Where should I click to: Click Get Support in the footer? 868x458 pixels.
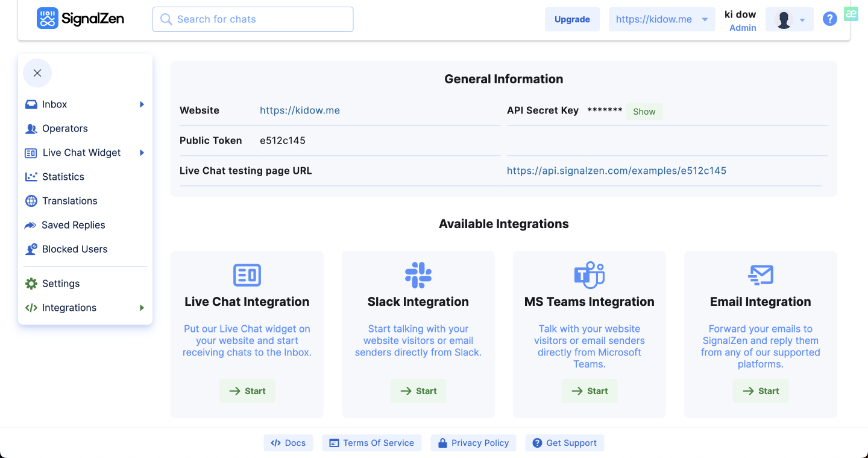click(x=565, y=443)
